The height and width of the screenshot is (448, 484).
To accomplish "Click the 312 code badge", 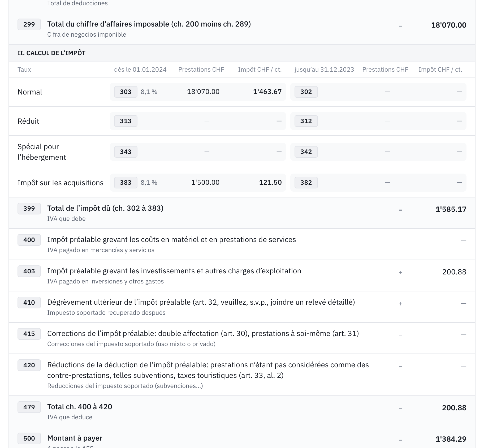I will pos(306,121).
